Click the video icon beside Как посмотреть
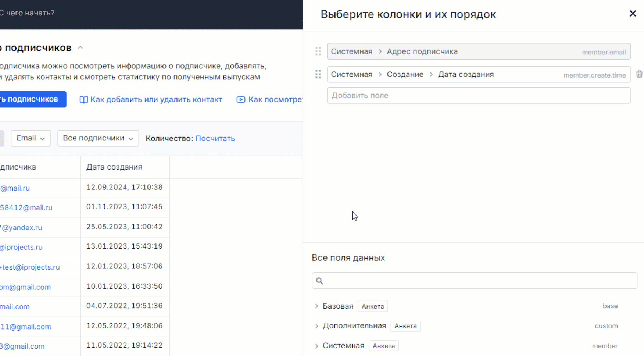The height and width of the screenshot is (356, 644). pyautogui.click(x=240, y=99)
